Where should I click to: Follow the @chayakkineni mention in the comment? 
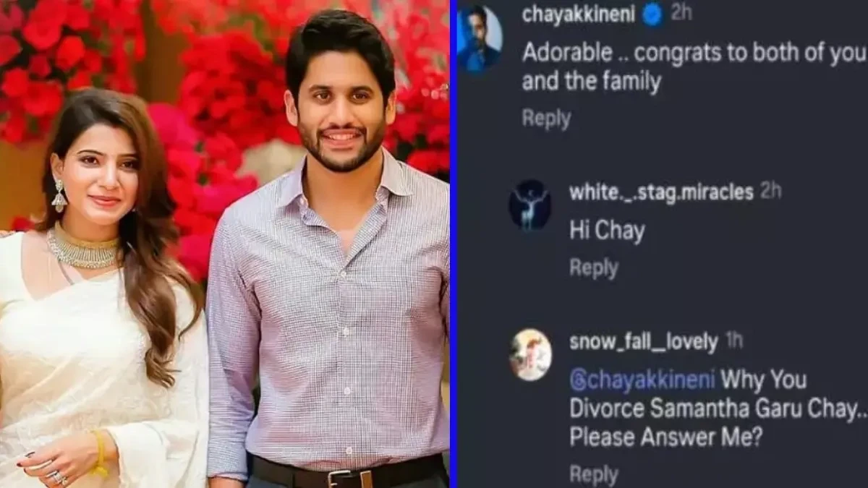tap(642, 380)
